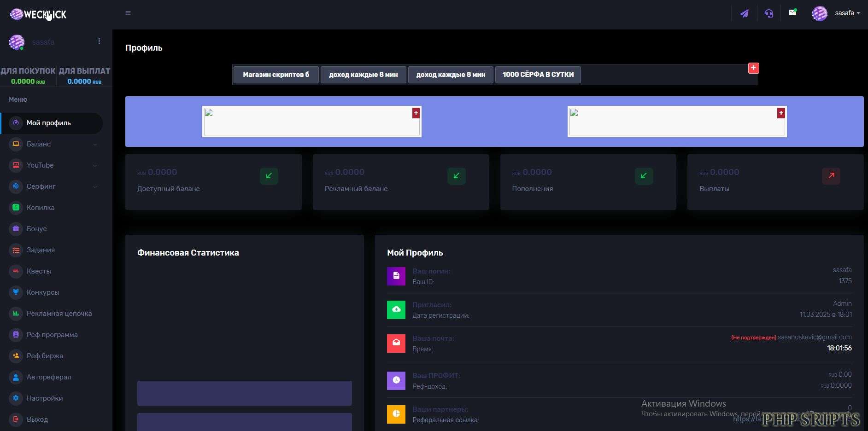The width and height of the screenshot is (868, 431).
Task: Click the Магазин скриптов 6 button
Action: [x=276, y=75]
